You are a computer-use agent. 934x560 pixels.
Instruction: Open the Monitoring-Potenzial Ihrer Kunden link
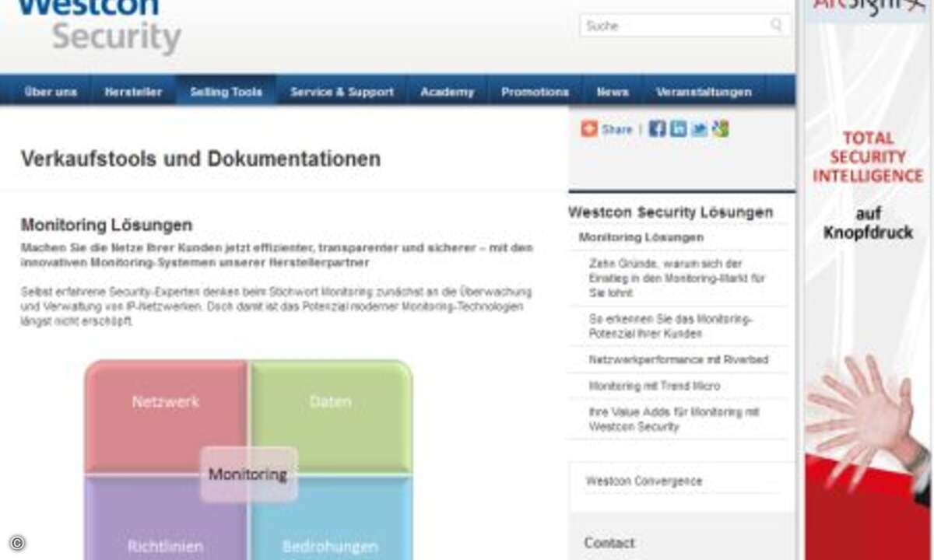(671, 327)
